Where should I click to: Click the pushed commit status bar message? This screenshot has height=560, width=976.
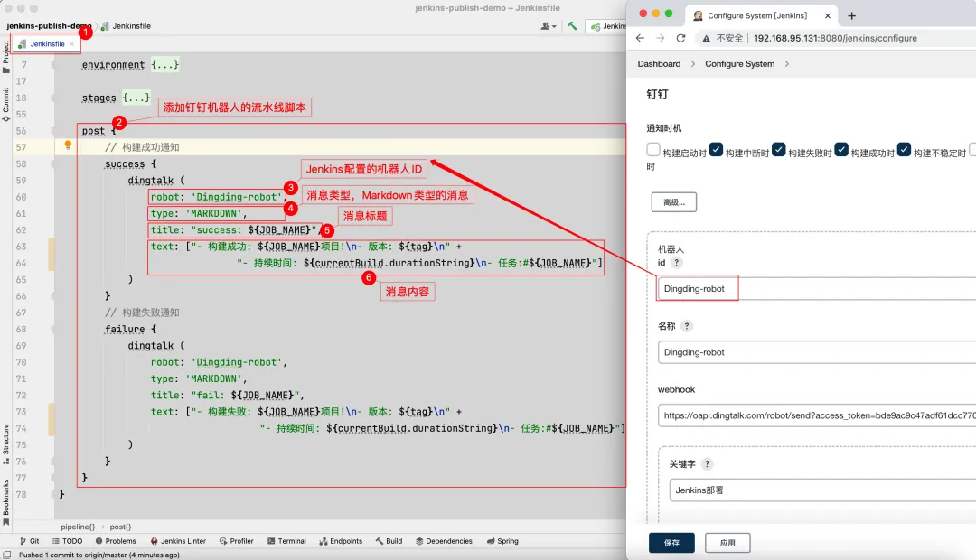coord(99,555)
